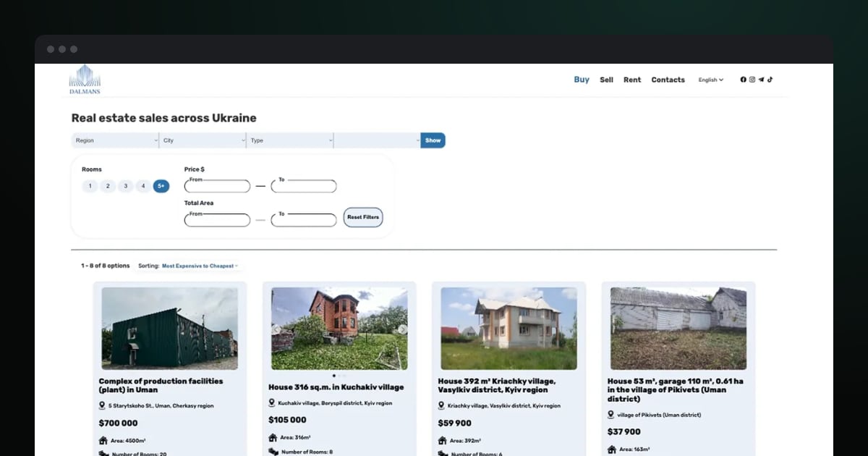Select 4 rooms filter
Viewport: 868px width, 456px height.
click(143, 186)
